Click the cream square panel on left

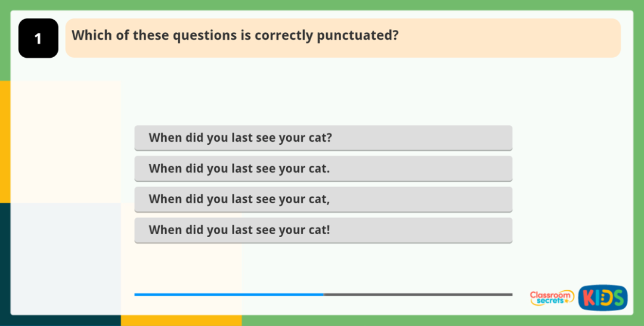tap(66, 142)
